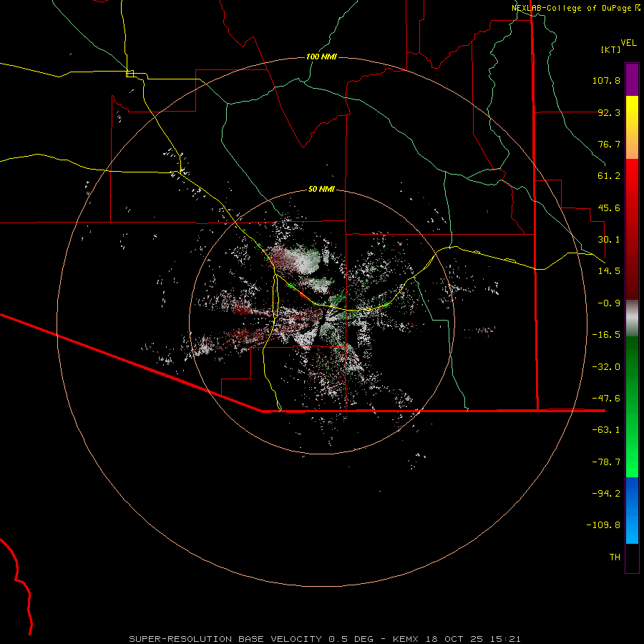Click the -0.9 velocity scale value
This screenshot has width=644, height=644.
[609, 303]
